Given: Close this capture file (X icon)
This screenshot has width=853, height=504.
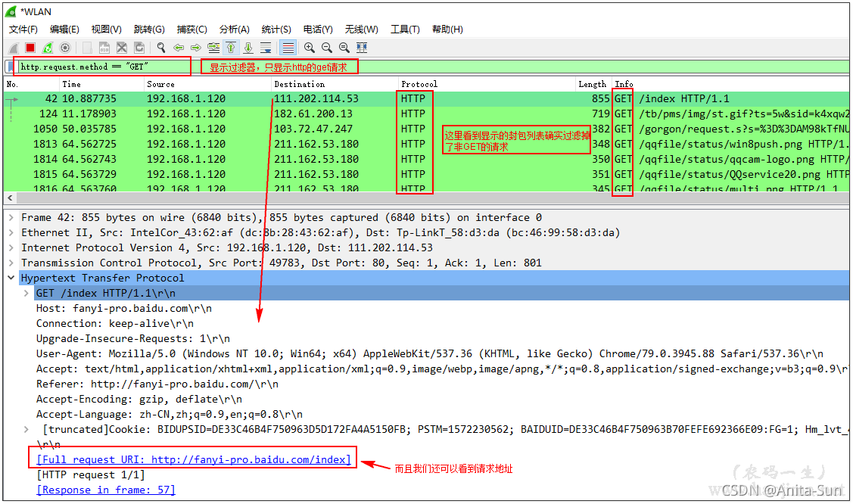Looking at the screenshot, I should click(x=122, y=48).
